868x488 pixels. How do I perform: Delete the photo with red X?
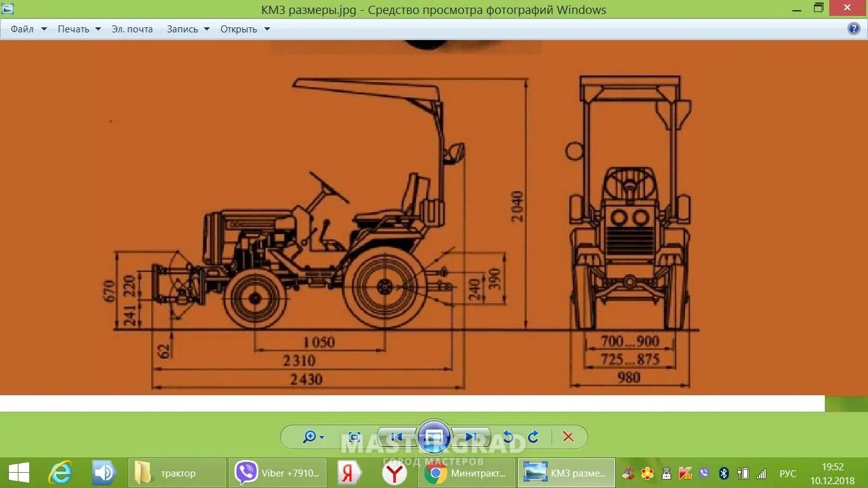coord(568,437)
